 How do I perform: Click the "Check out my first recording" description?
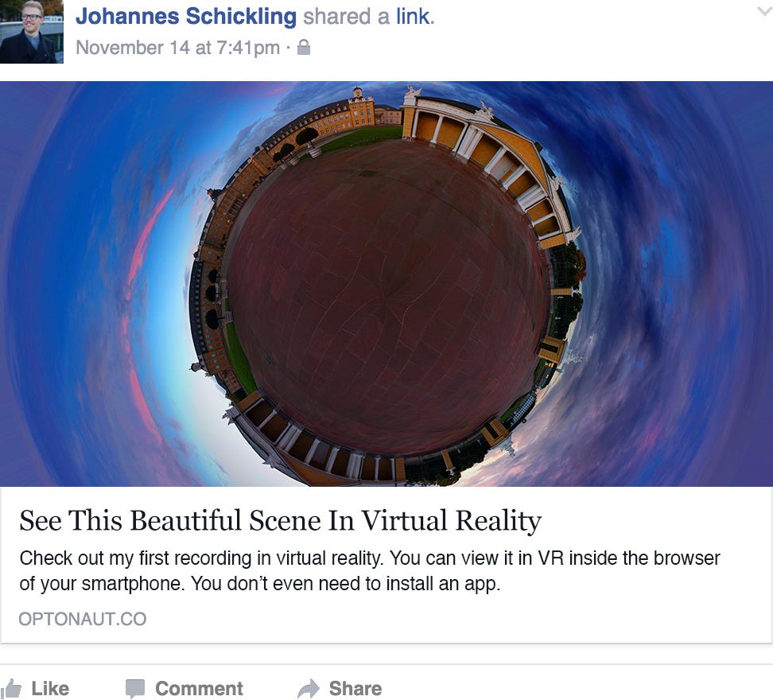pos(370,571)
